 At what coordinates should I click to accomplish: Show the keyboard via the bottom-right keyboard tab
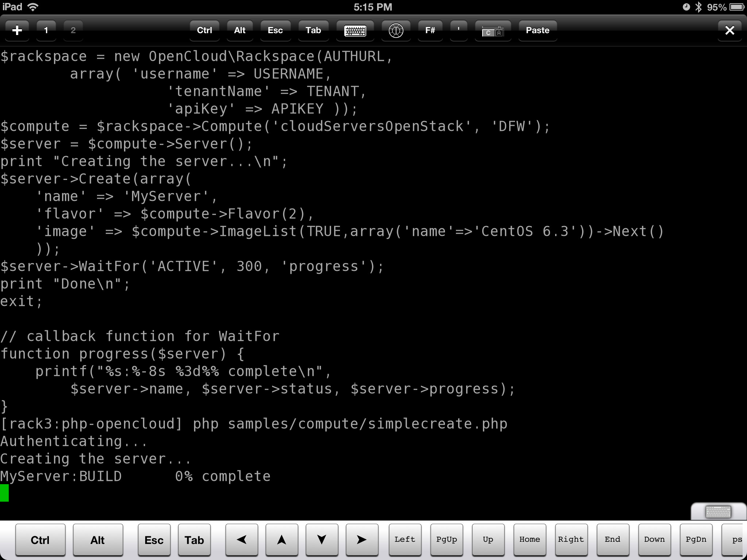pyautogui.click(x=718, y=512)
